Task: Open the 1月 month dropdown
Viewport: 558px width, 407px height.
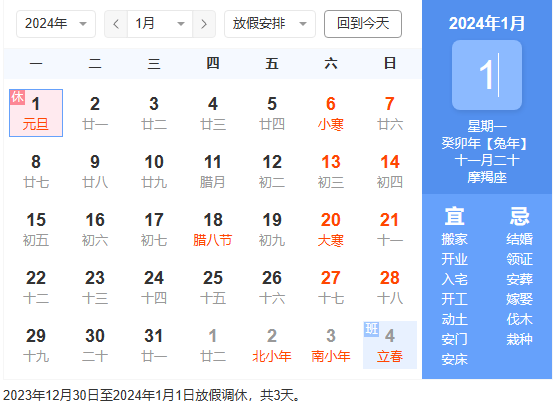Action: [x=160, y=24]
